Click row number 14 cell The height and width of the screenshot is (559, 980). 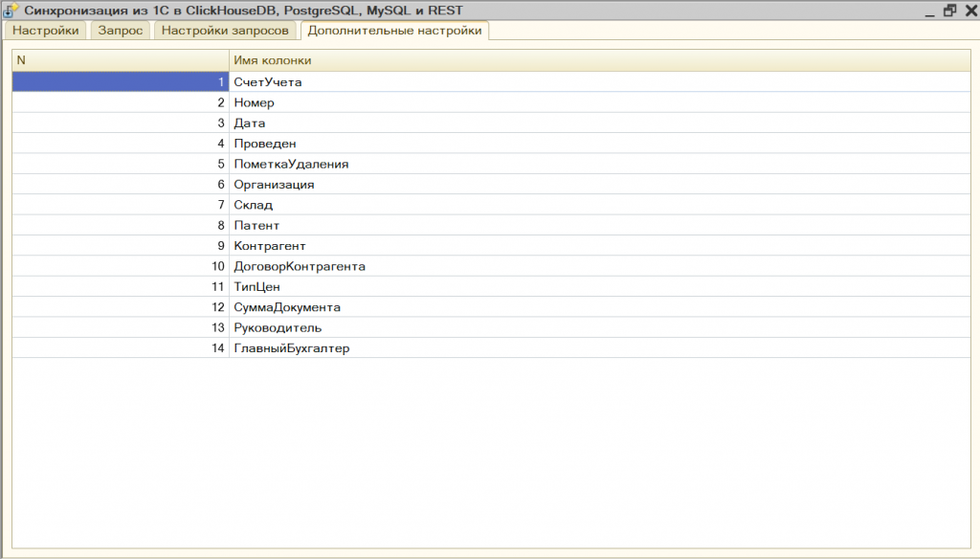121,348
